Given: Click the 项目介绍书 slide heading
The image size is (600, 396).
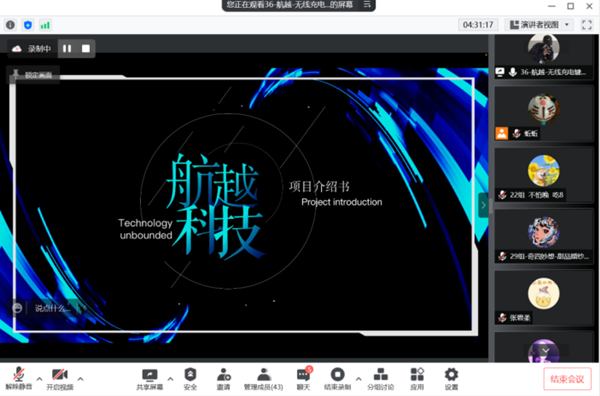Looking at the screenshot, I should (319, 187).
